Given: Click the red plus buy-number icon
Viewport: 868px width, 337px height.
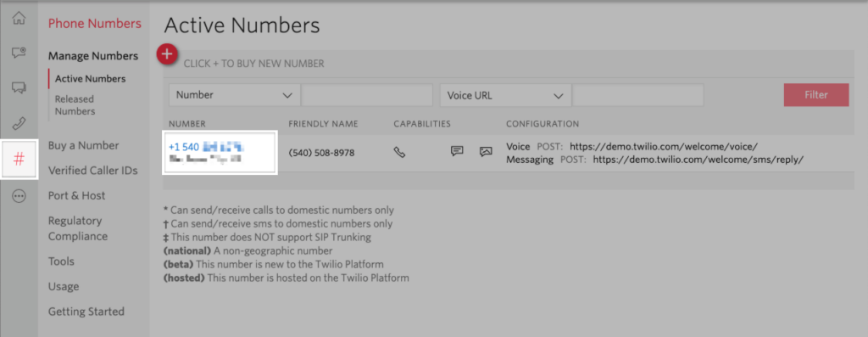Looking at the screenshot, I should tap(167, 54).
